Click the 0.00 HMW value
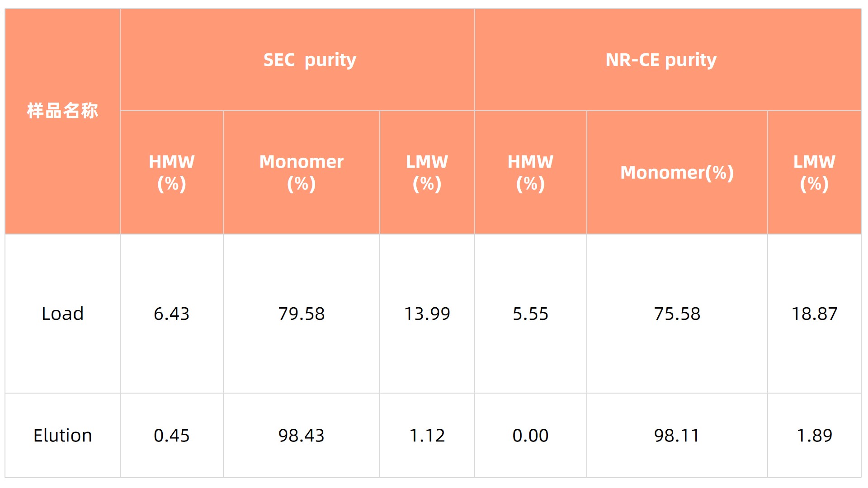The image size is (868, 488). (530, 436)
